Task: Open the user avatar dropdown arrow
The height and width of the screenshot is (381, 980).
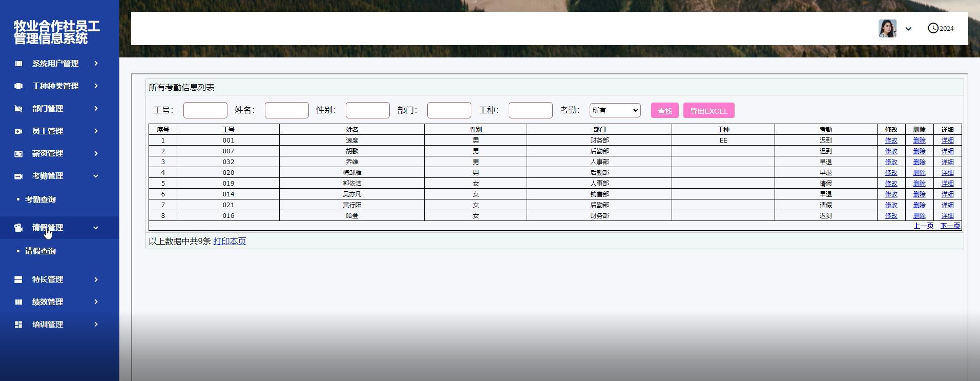Action: point(908,29)
